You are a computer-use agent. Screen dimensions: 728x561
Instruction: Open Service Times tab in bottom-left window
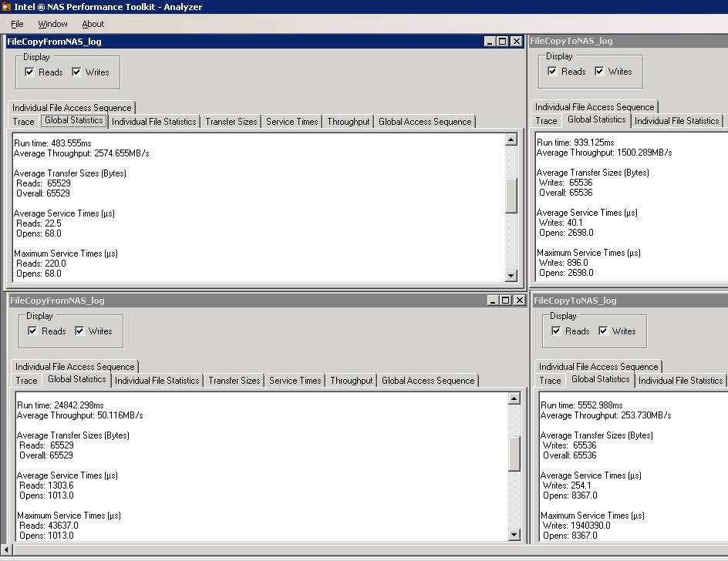tap(295, 381)
